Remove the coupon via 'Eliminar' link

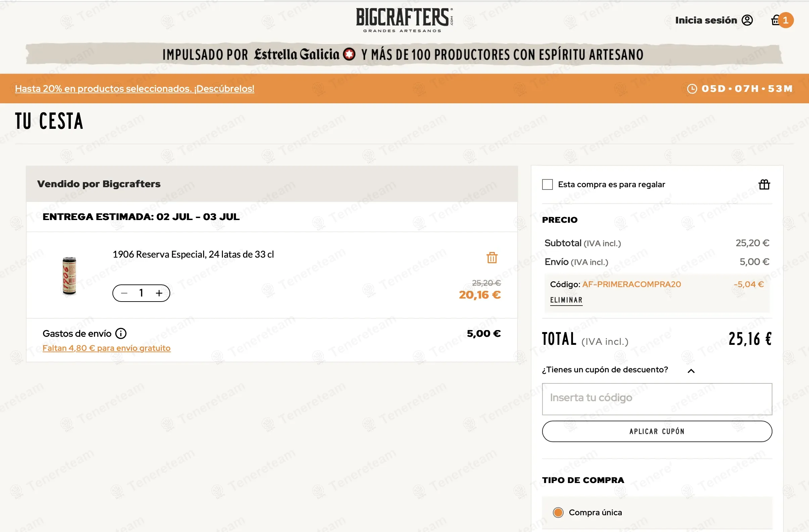[x=566, y=300]
